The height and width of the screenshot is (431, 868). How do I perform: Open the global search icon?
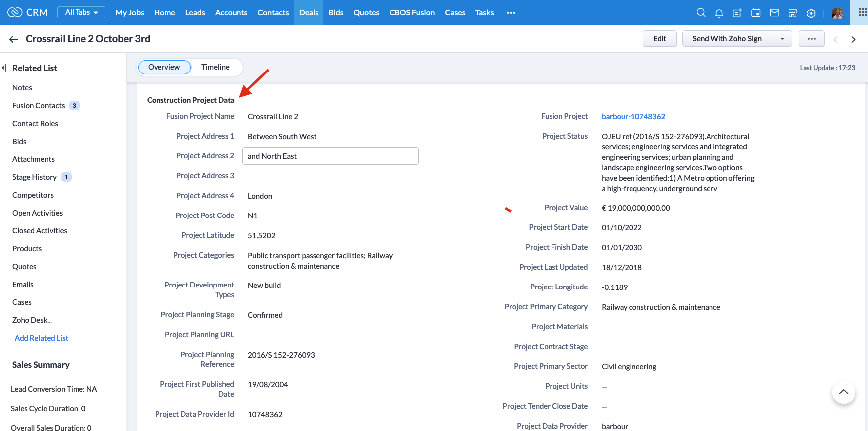[701, 13]
